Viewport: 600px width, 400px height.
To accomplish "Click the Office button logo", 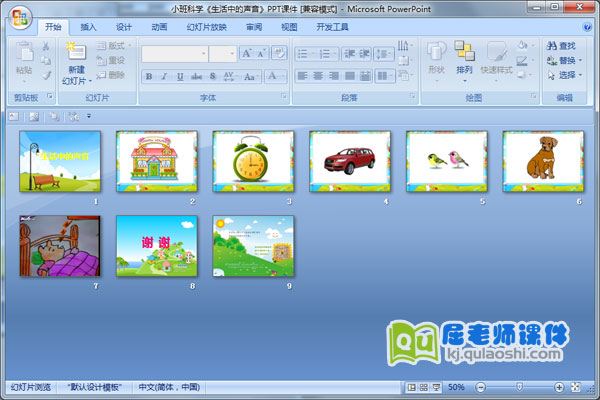I will pyautogui.click(x=20, y=18).
